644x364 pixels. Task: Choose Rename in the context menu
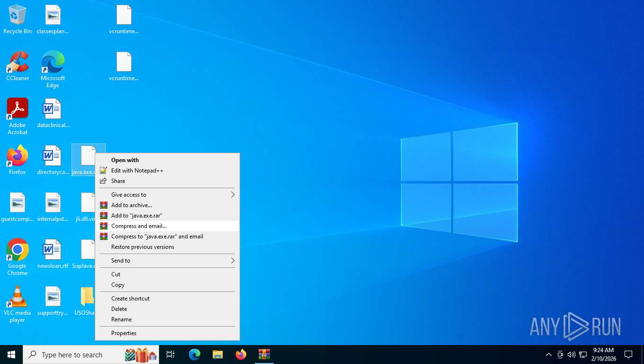click(168, 319)
